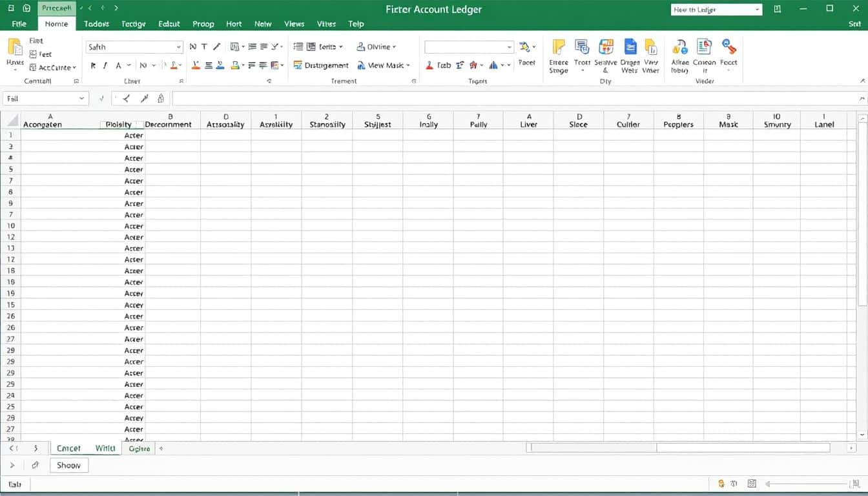Open the Views ribbon tab
Image resolution: width=868 pixels, height=496 pixels.
(294, 24)
